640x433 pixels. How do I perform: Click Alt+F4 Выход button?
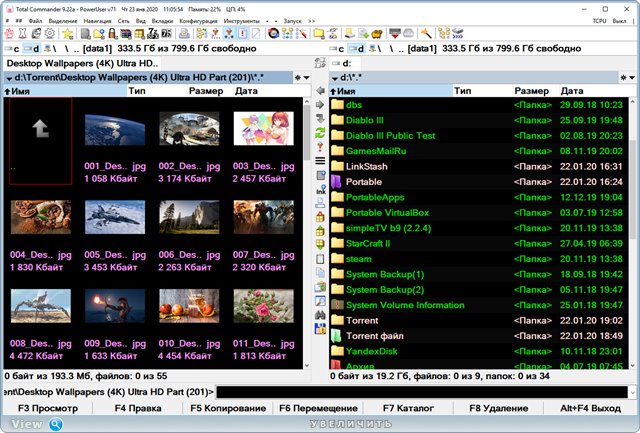click(590, 408)
